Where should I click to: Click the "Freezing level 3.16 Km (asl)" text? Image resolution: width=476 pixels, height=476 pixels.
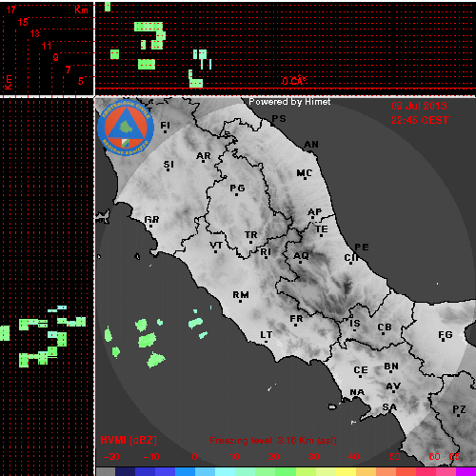coord(273,441)
